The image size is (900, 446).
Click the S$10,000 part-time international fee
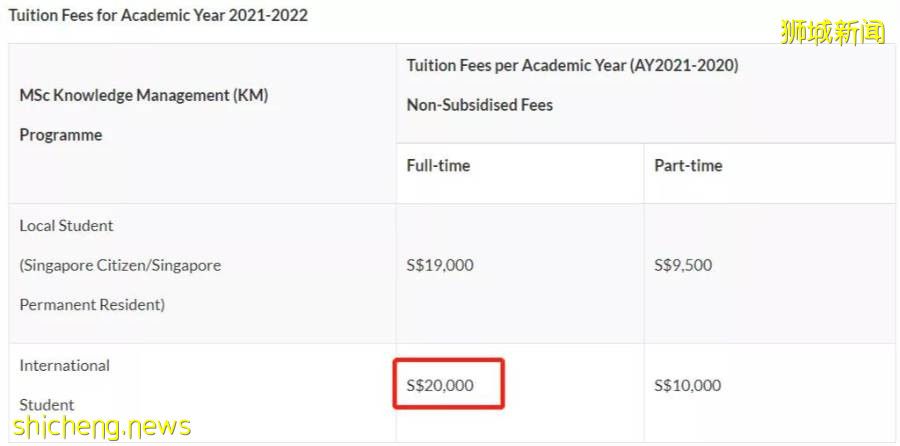click(687, 385)
